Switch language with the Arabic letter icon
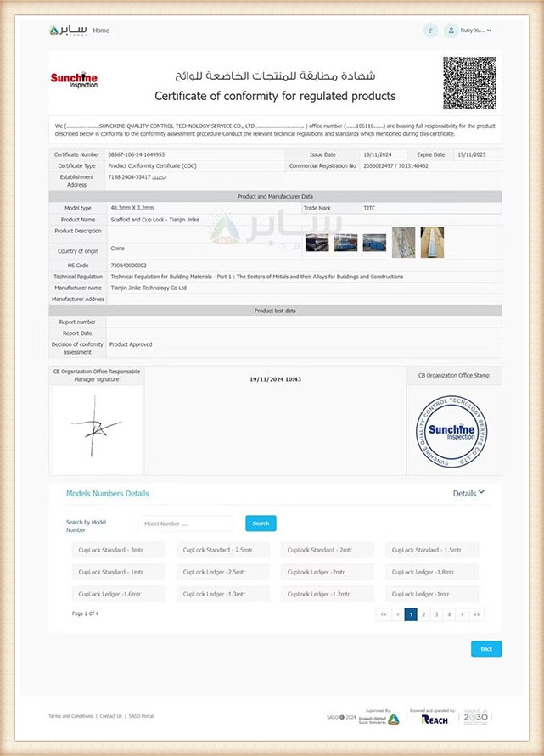544x756 pixels. click(430, 31)
